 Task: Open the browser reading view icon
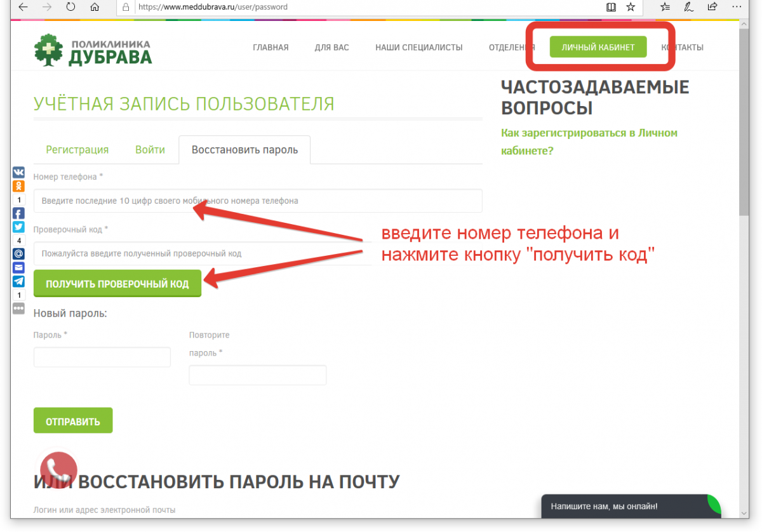611,8
